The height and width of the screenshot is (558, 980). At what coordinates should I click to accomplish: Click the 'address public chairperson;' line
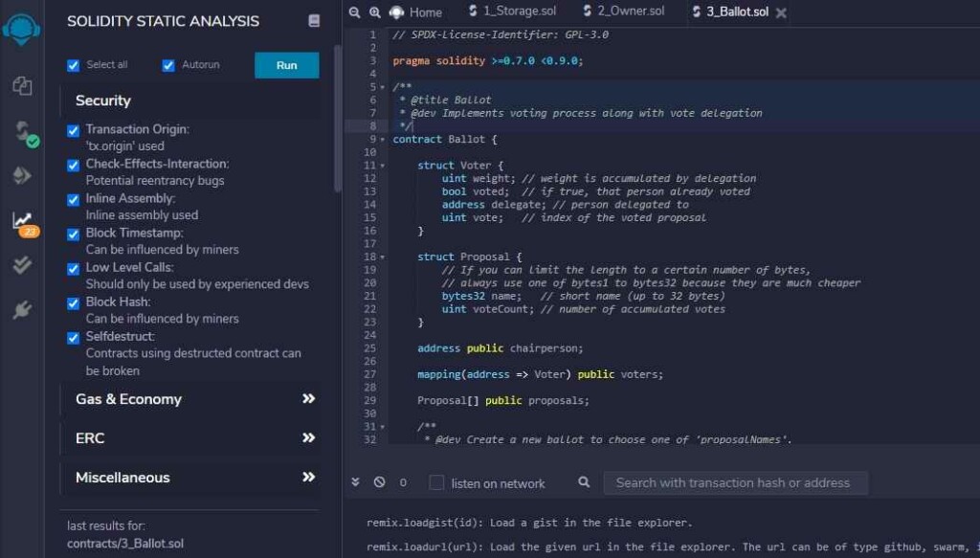500,348
